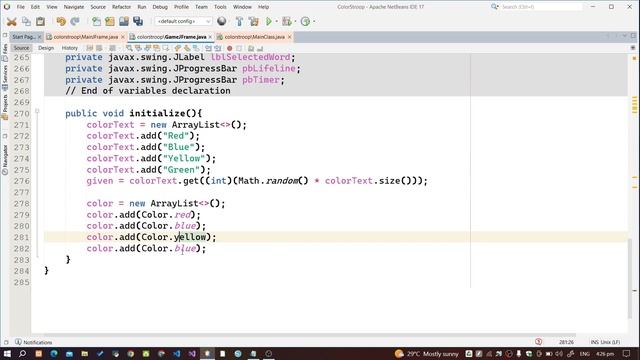The height and width of the screenshot is (360, 640).
Task: Close the MainJFrame.java tab
Action: 122,37
